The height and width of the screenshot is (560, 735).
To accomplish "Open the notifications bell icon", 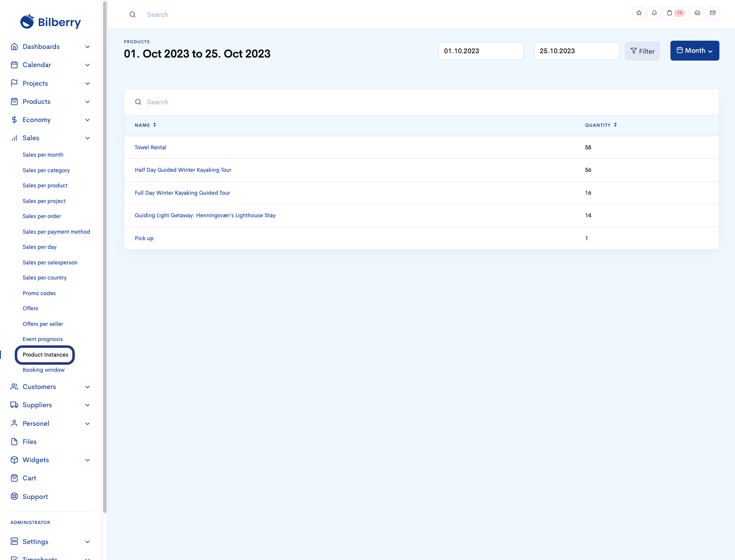I will [x=654, y=13].
